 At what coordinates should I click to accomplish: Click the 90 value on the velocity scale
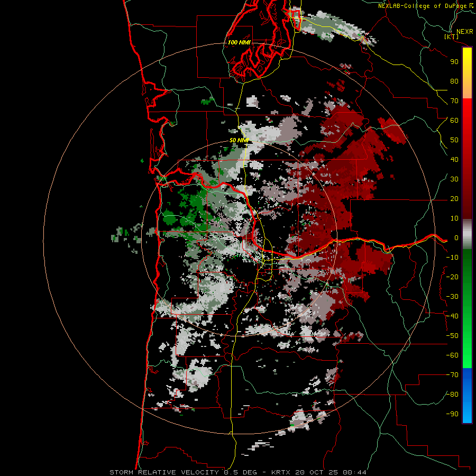(454, 62)
